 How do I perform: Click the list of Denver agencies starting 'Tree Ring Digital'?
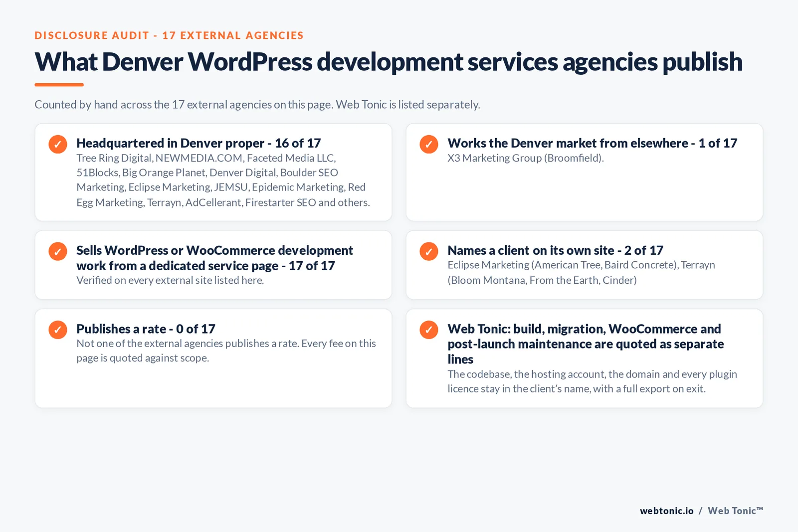tap(223, 180)
